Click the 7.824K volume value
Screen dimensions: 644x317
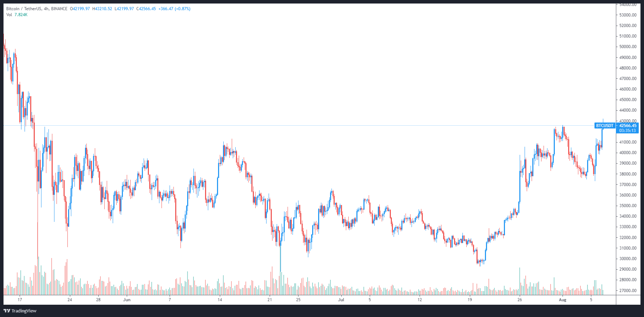[x=21, y=15]
